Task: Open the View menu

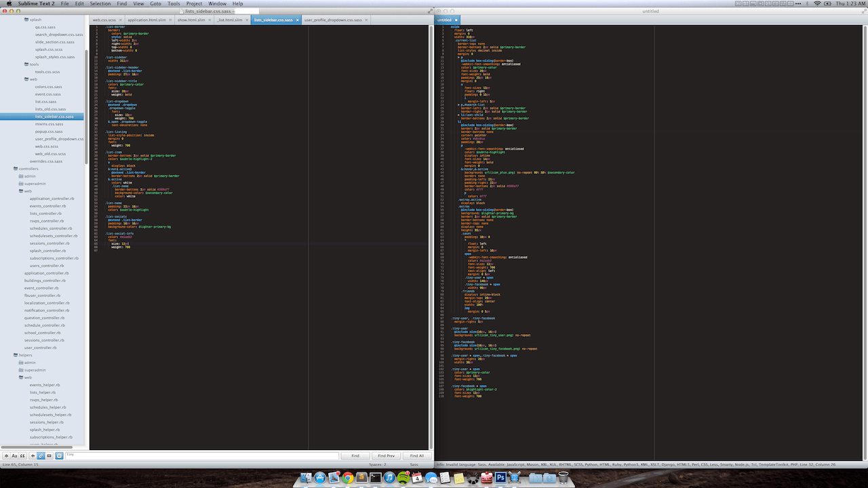Action: click(x=138, y=3)
